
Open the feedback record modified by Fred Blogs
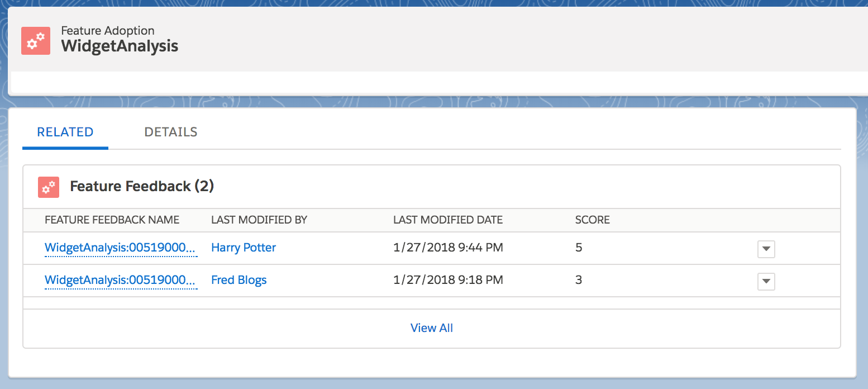(121, 280)
